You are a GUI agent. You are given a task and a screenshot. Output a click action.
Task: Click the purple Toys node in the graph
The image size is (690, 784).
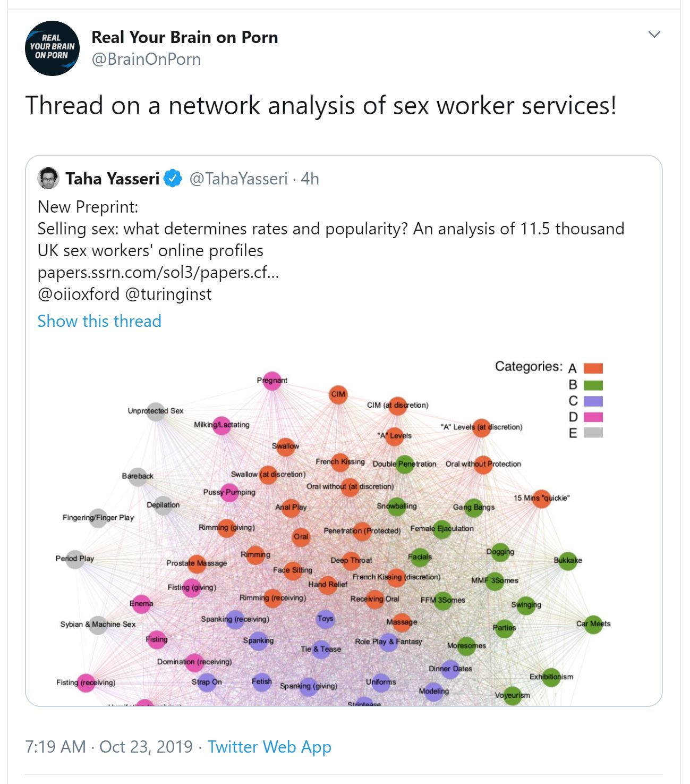click(x=325, y=619)
